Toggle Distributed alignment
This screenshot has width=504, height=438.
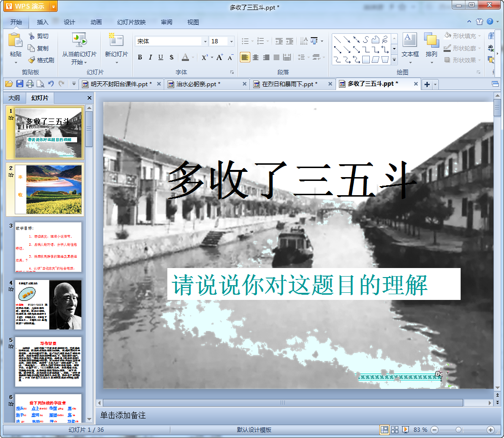click(287, 57)
